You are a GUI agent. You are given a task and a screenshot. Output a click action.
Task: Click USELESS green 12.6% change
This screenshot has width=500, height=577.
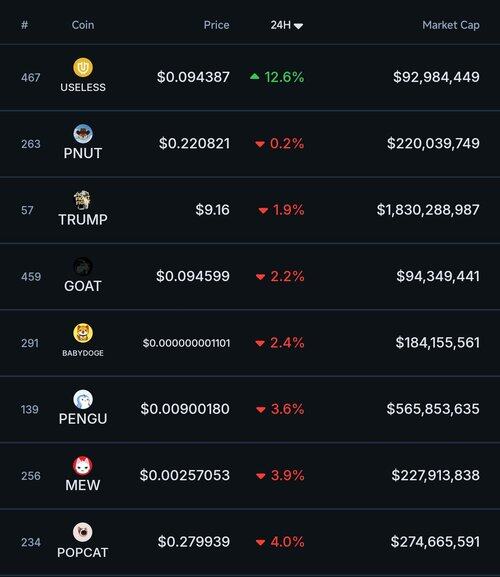pyautogui.click(x=277, y=77)
